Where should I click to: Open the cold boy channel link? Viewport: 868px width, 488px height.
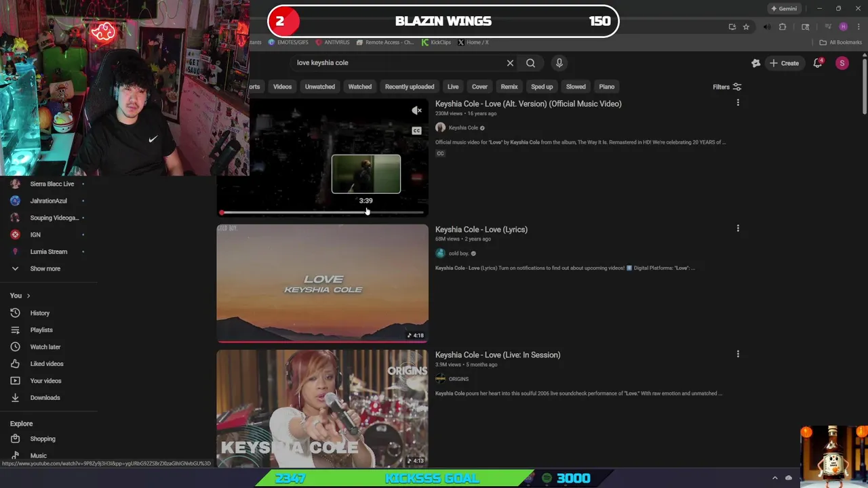tap(458, 253)
